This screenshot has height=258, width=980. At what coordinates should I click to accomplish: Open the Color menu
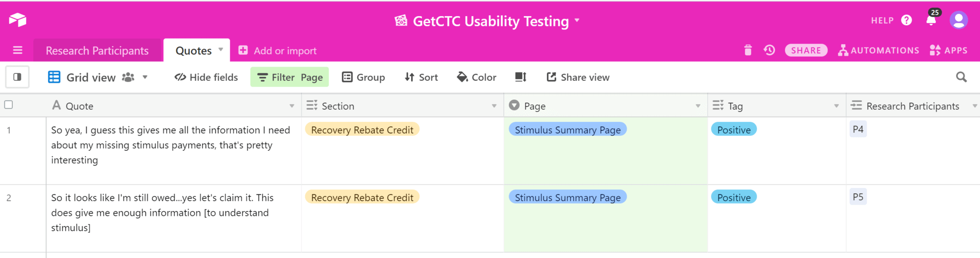pyautogui.click(x=476, y=77)
